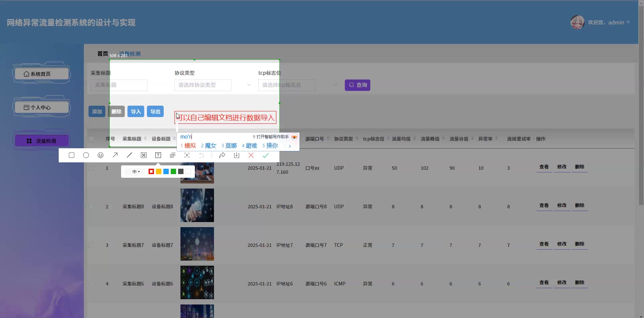Select the arrow drawing tool

115,155
